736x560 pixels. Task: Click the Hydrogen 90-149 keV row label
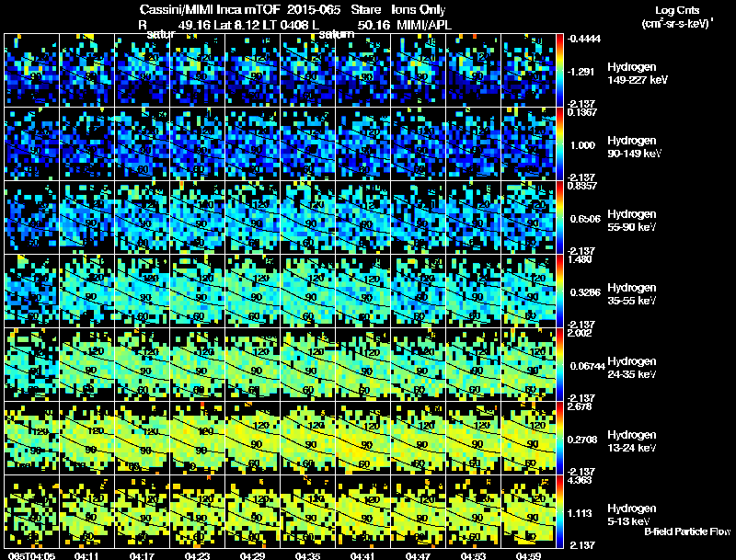[x=633, y=147]
